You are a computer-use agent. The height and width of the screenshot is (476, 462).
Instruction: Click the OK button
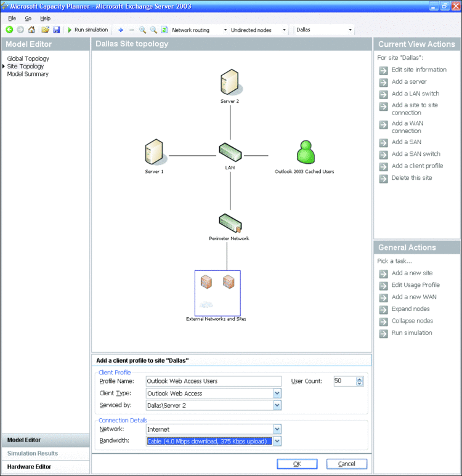pyautogui.click(x=297, y=464)
